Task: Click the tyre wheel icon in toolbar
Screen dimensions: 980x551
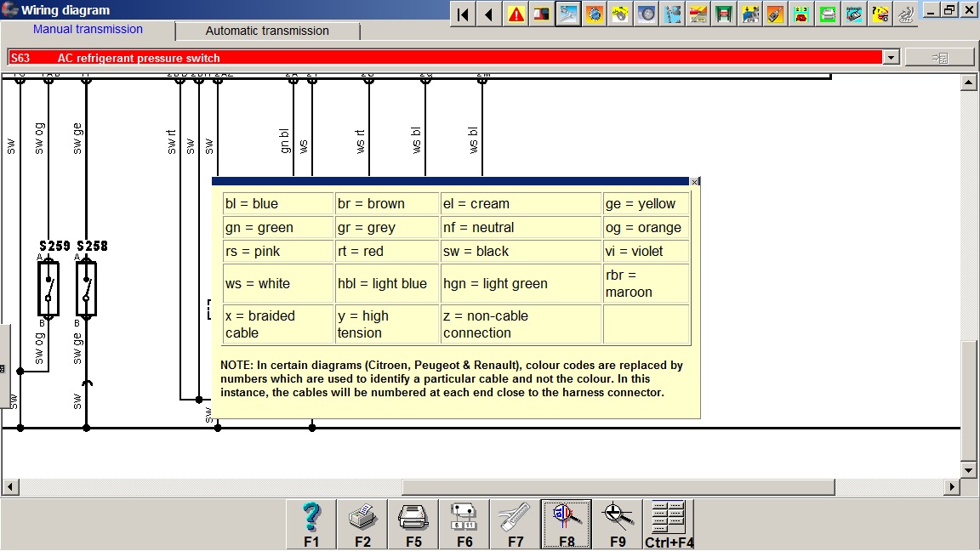Action: [x=647, y=14]
